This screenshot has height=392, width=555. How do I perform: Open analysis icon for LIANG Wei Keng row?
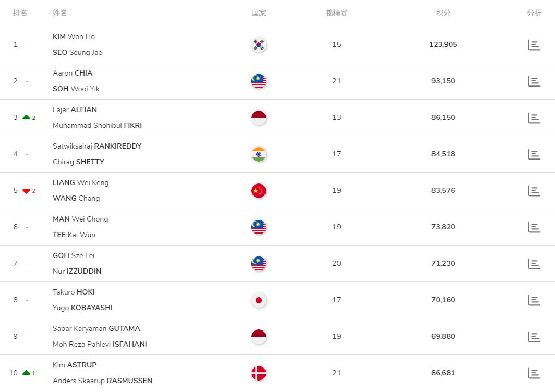[534, 191]
